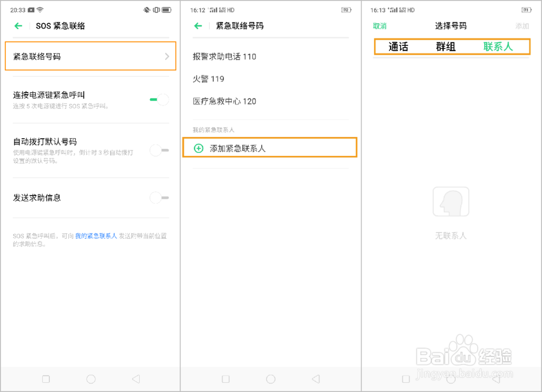Tap home circle on left phone nav bar
542x392 pixels.
point(91,379)
